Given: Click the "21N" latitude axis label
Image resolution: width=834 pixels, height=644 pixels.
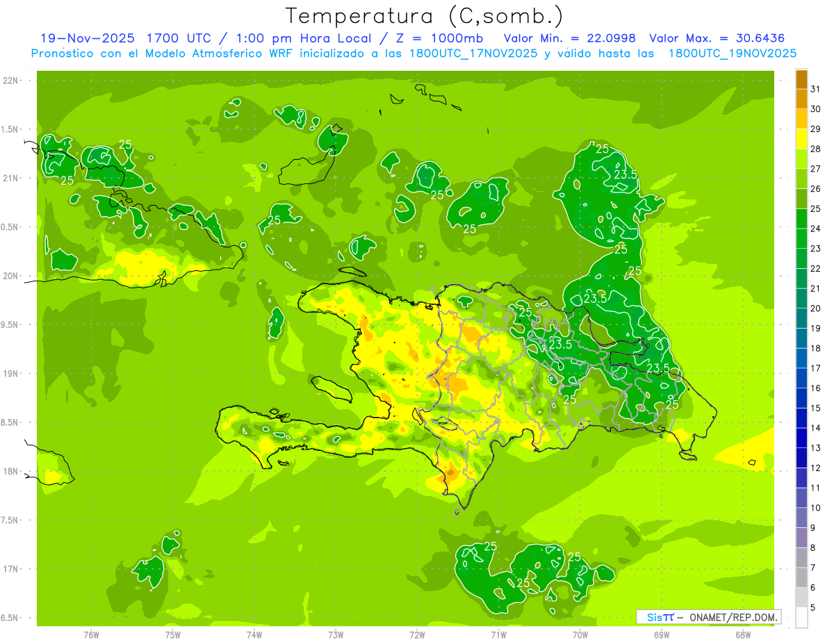Looking at the screenshot, I should (x=10, y=178).
